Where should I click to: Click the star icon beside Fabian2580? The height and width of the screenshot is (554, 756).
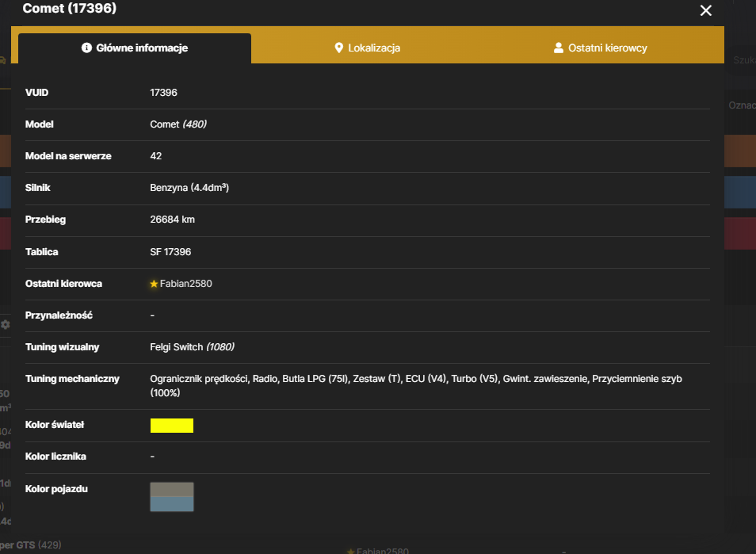coord(154,284)
